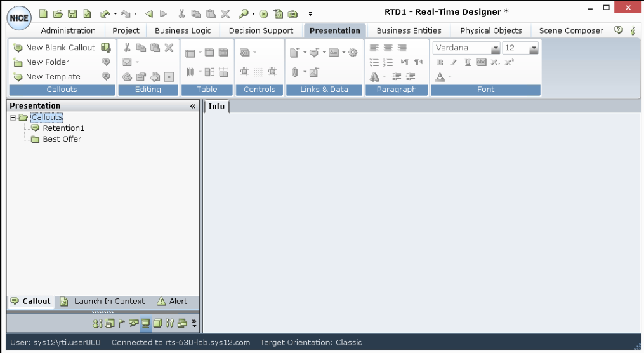Click the green Run play icon

(x=263, y=13)
